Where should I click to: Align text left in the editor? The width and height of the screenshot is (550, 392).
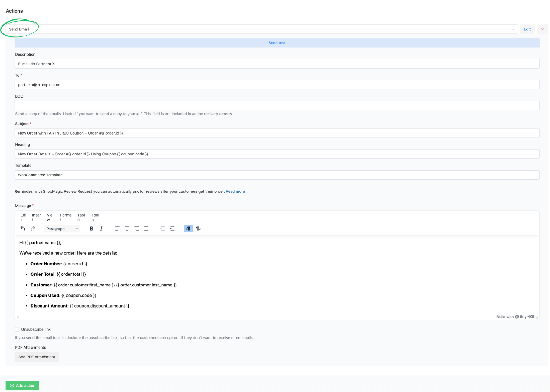click(x=117, y=228)
